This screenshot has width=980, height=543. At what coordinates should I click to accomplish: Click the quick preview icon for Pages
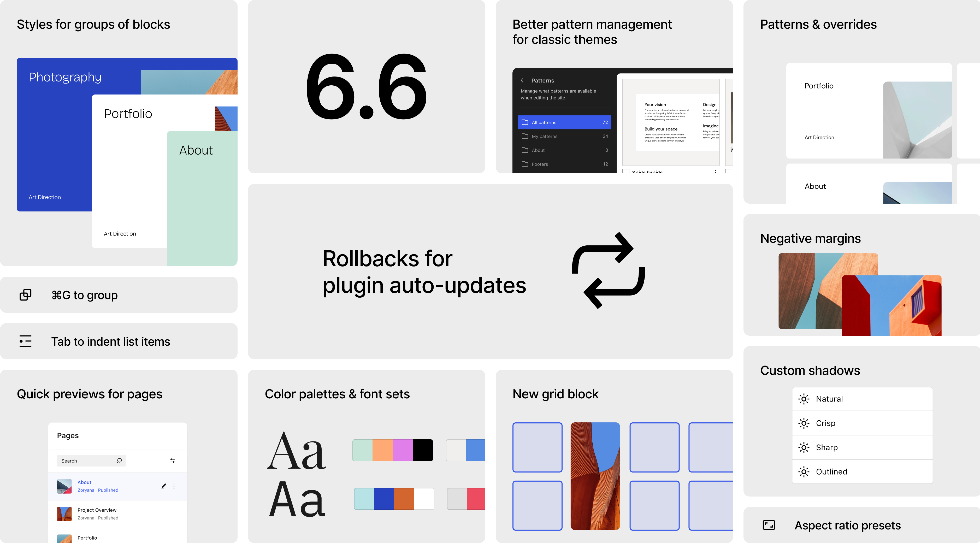64,486
